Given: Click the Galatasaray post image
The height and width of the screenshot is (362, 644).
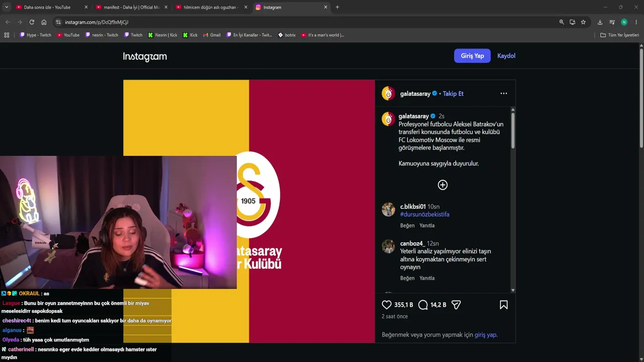Looking at the screenshot, I should click(x=249, y=211).
